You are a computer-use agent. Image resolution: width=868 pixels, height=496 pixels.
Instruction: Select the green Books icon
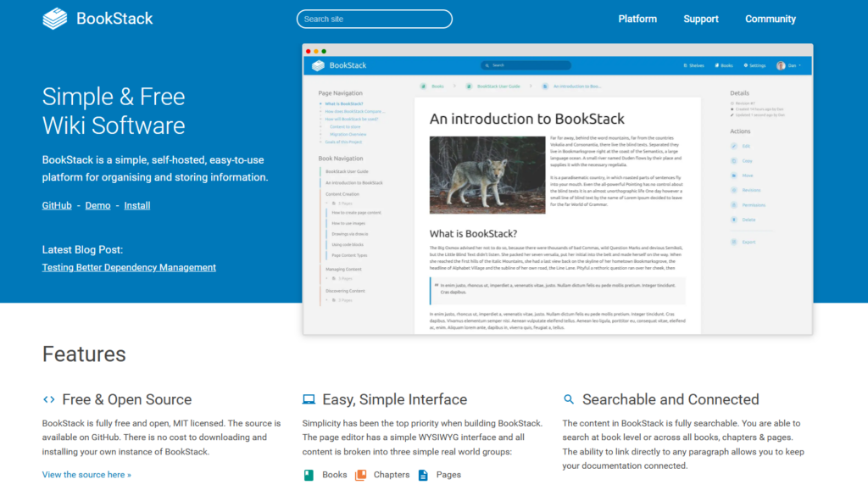[x=309, y=475]
